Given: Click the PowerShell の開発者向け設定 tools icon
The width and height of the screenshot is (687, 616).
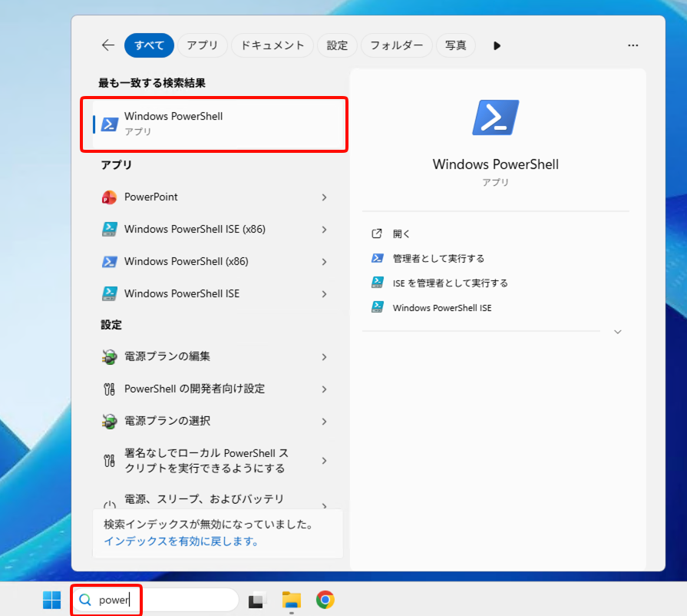Looking at the screenshot, I should click(x=109, y=389).
